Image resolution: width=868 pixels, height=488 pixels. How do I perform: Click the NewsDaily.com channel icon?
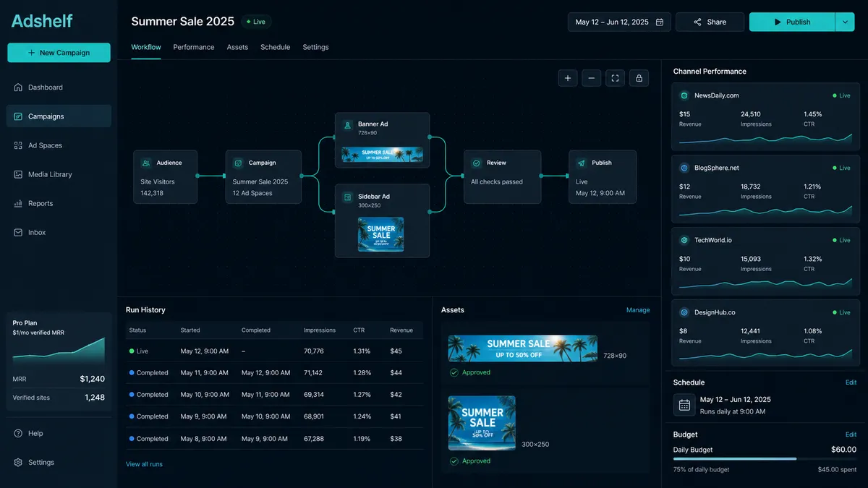[684, 95]
